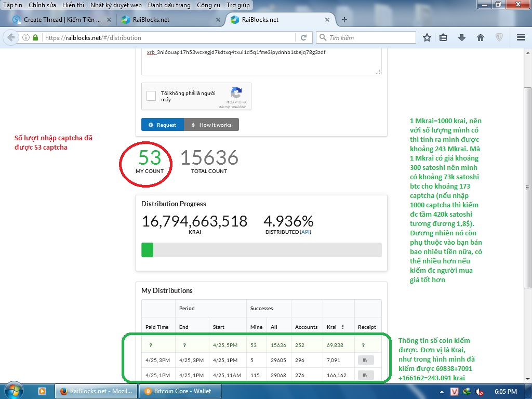The width and height of the screenshot is (532, 399).
Task: Click the page vertical scrollbar thumb
Action: pos(527,187)
